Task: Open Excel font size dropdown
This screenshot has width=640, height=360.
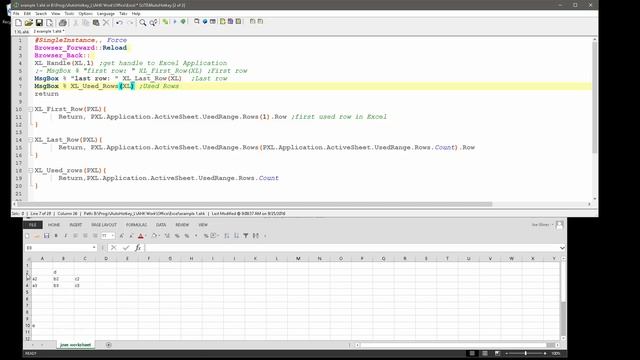Action: point(113,236)
